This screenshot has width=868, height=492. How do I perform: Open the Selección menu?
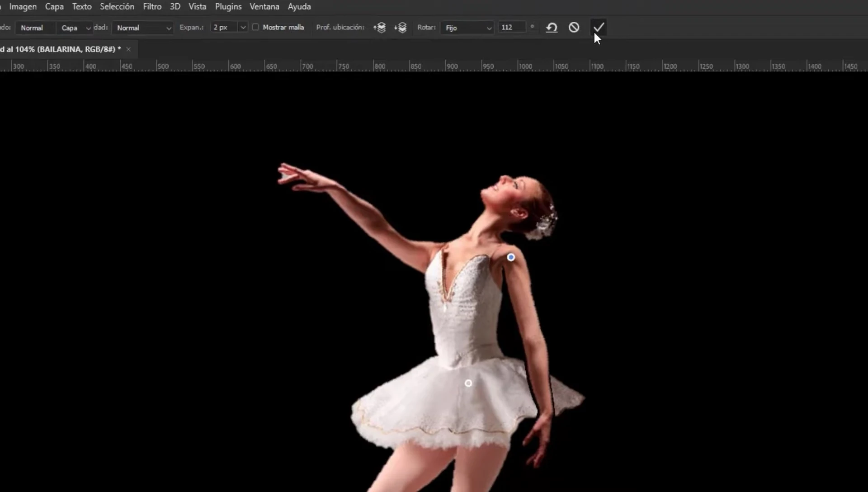[x=117, y=6]
